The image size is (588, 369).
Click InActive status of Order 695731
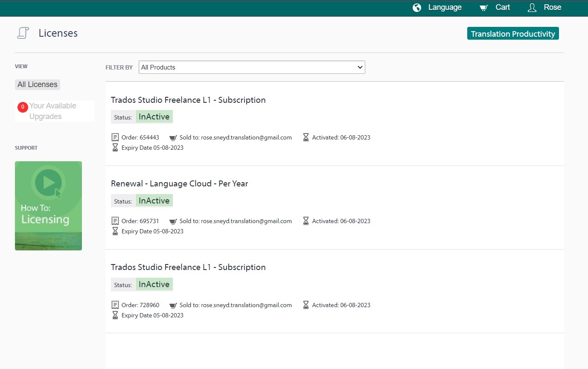[x=154, y=200]
